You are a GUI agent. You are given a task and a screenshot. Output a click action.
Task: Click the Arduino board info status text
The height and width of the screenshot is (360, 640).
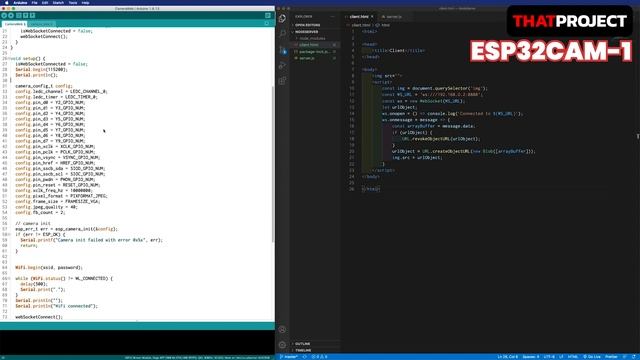197,358
